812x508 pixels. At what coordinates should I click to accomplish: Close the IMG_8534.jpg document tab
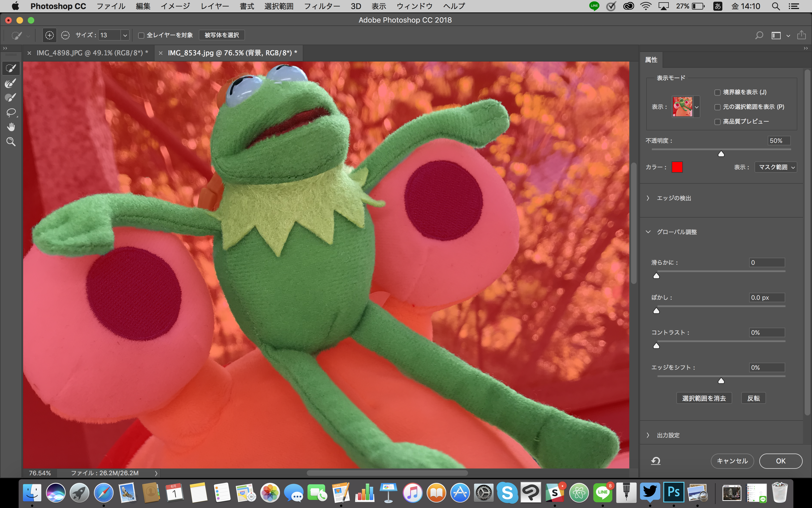161,53
